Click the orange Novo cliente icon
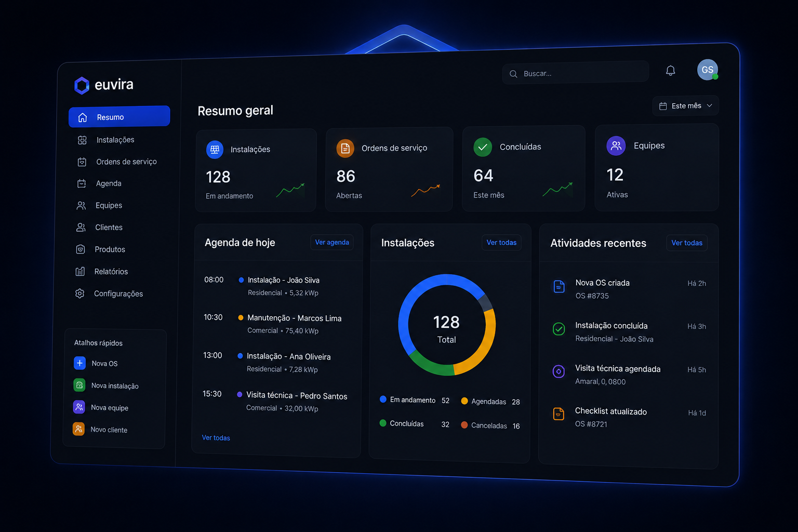The height and width of the screenshot is (532, 798). pos(78,429)
